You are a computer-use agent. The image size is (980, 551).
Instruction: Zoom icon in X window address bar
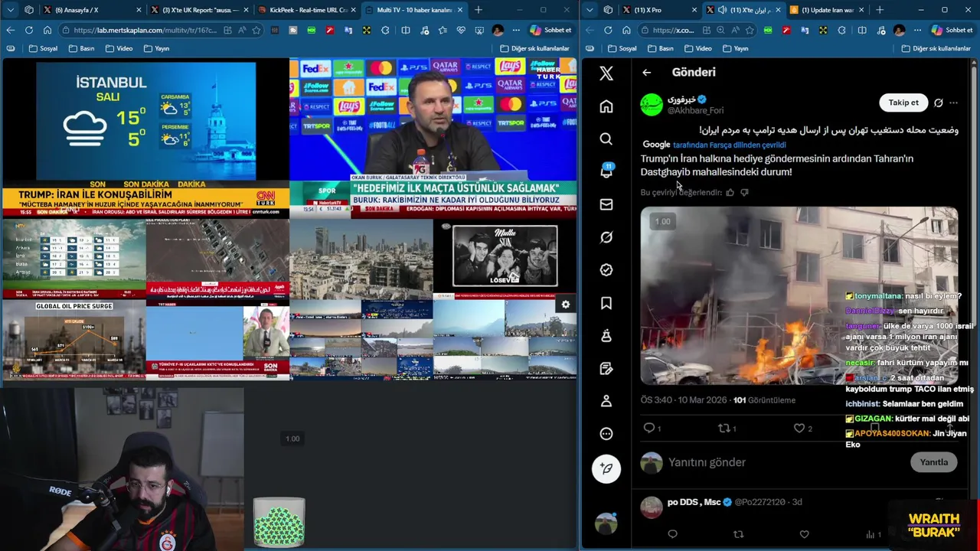(720, 30)
